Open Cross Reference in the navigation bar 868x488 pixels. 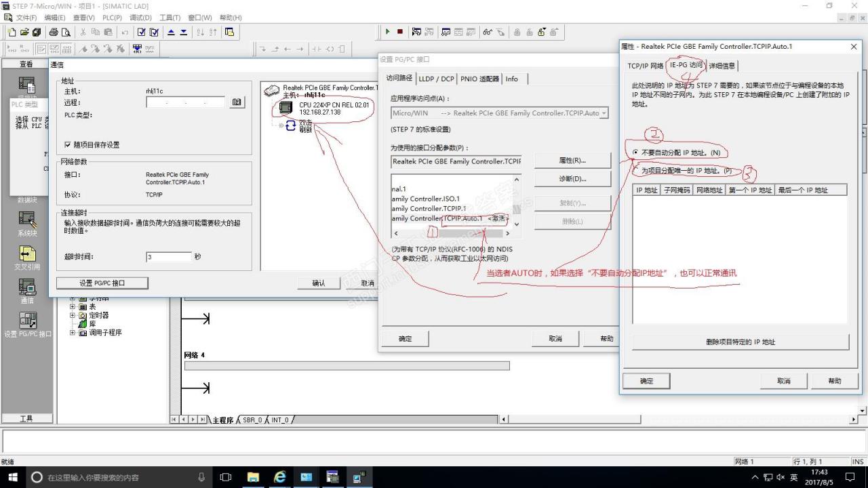[27, 258]
